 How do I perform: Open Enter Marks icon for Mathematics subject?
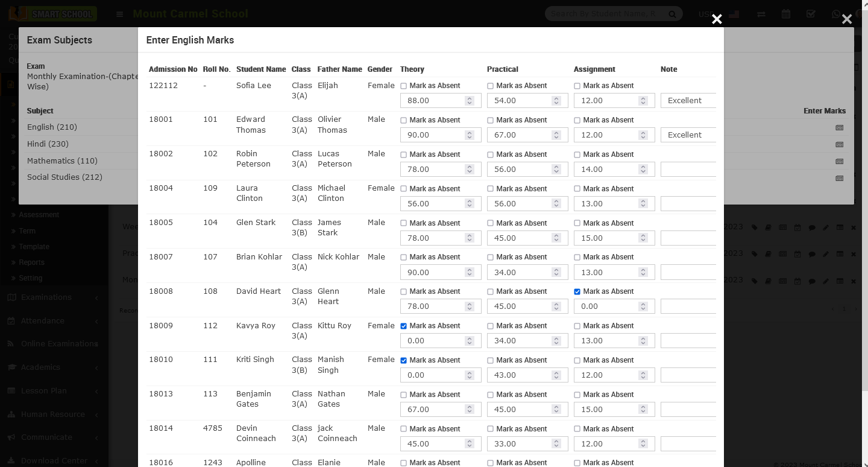pyautogui.click(x=839, y=162)
